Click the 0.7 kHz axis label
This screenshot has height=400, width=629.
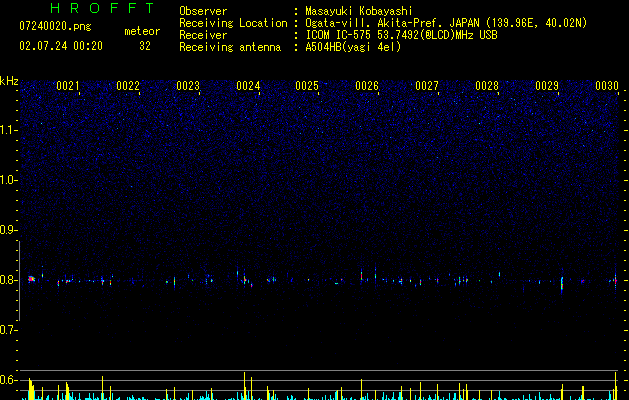pyautogui.click(x=8, y=330)
